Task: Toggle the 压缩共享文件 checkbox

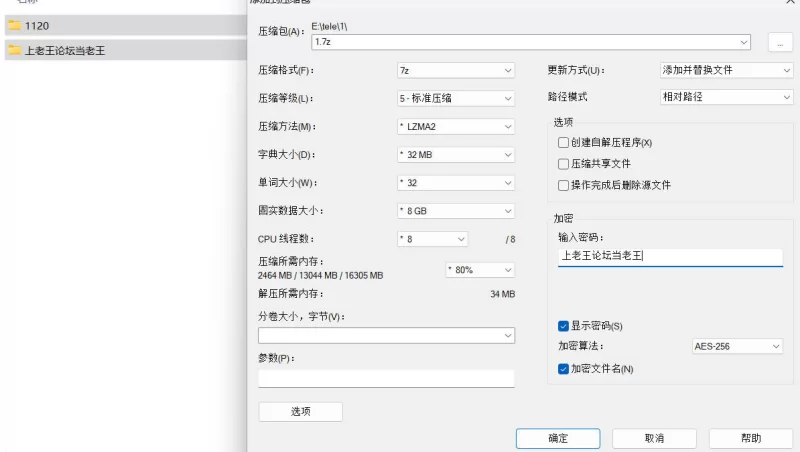Action: tap(564, 164)
